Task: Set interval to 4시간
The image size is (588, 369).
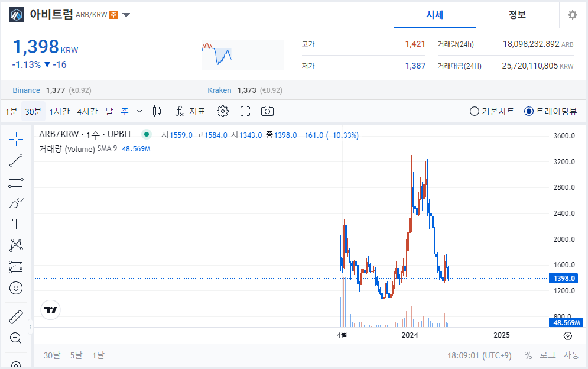Action: click(x=87, y=112)
